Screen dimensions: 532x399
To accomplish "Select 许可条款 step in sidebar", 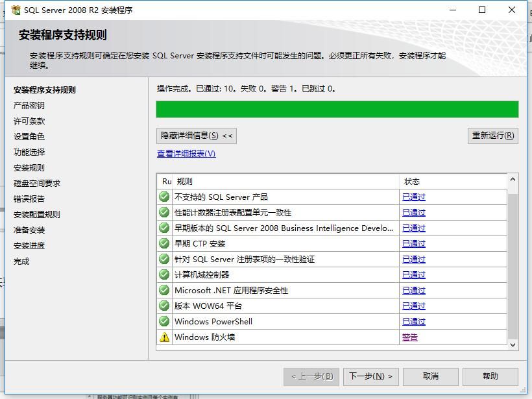I will pos(29,121).
